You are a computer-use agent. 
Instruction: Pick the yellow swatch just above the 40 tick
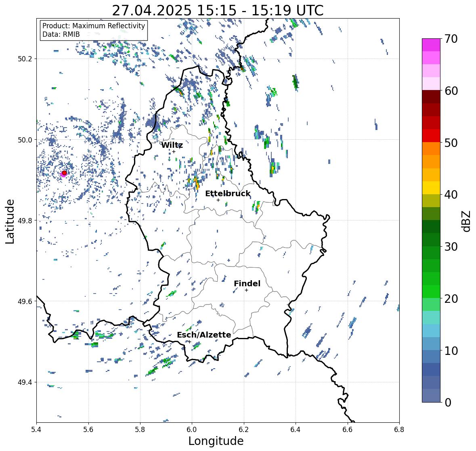(431, 188)
